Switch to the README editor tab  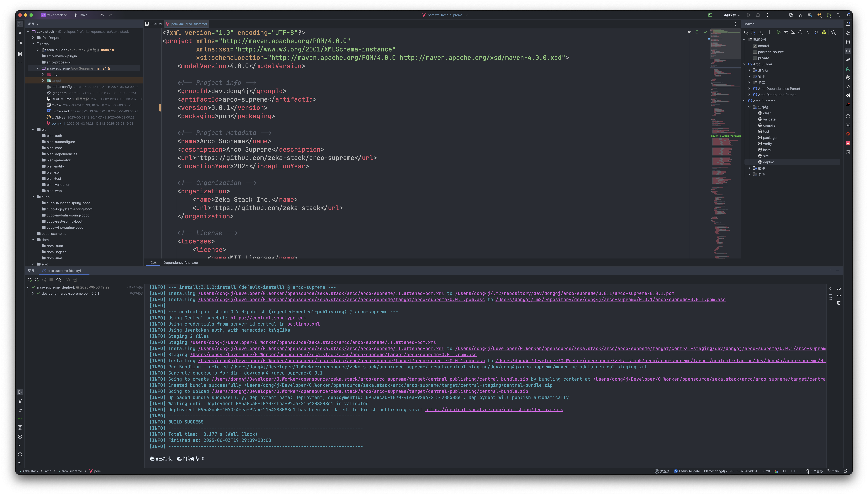(x=154, y=24)
